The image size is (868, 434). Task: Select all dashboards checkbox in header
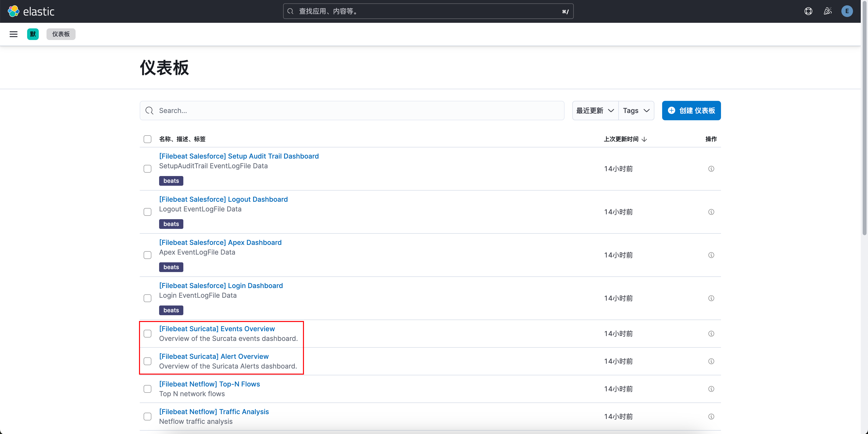pos(147,139)
